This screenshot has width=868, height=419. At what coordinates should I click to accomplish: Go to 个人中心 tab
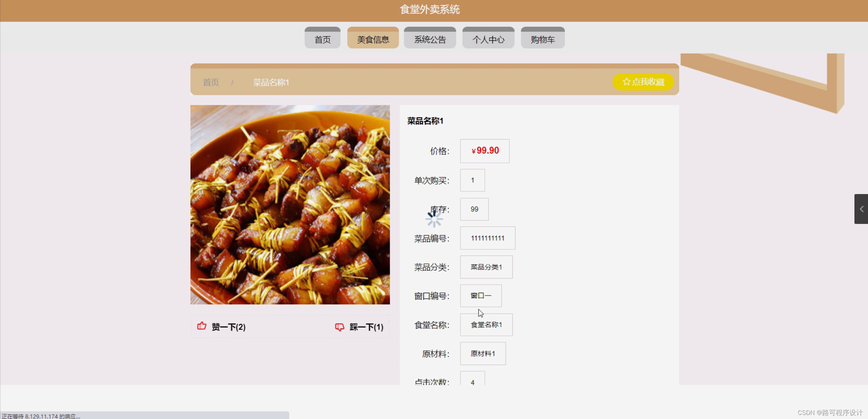(x=488, y=39)
